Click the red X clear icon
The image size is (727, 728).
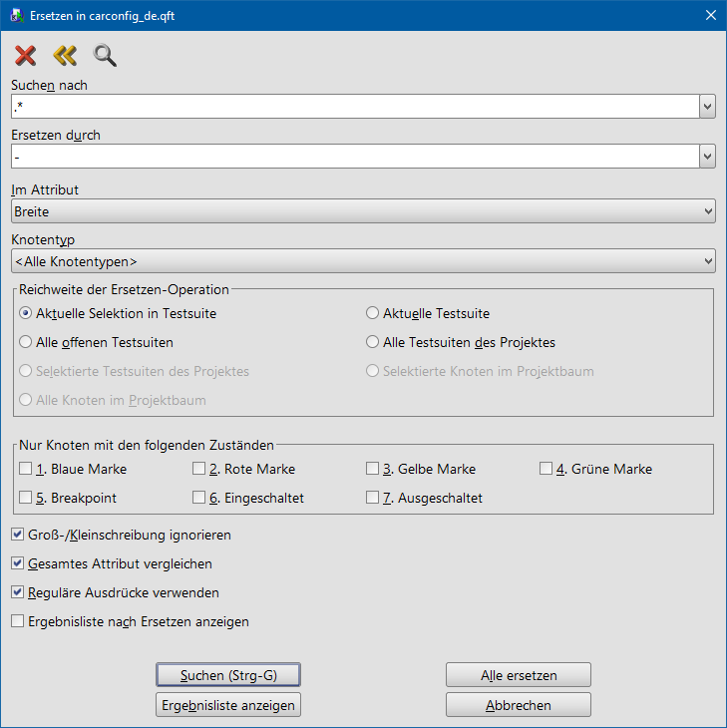tap(25, 55)
